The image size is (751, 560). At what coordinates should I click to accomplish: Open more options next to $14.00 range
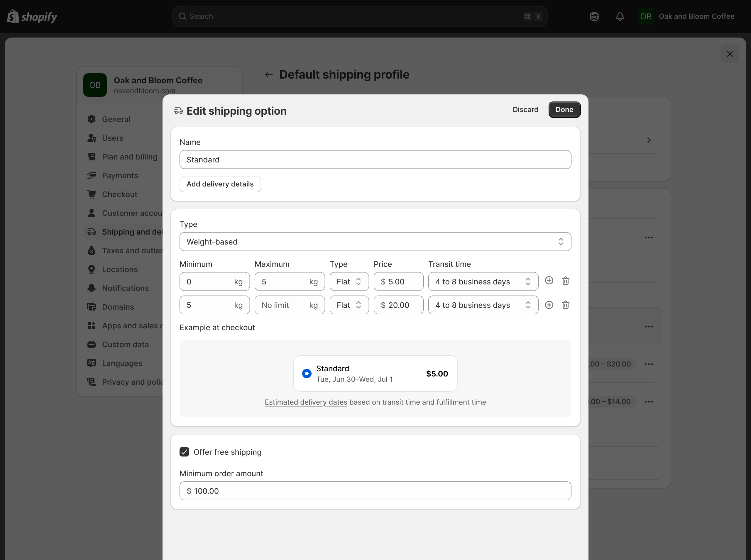coord(649,402)
